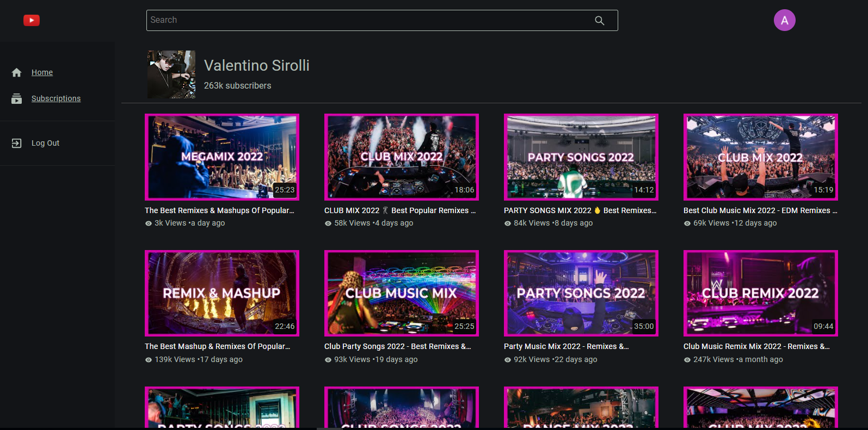Click title 'Best Club Music Mix 2022 - EDM Remixes'
The image size is (868, 430).
760,210
